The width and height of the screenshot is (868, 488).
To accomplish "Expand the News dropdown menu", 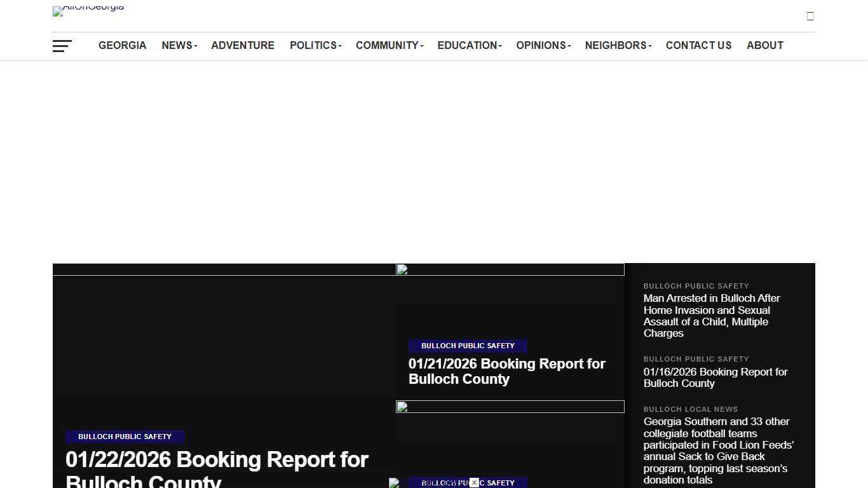I will (x=179, y=46).
